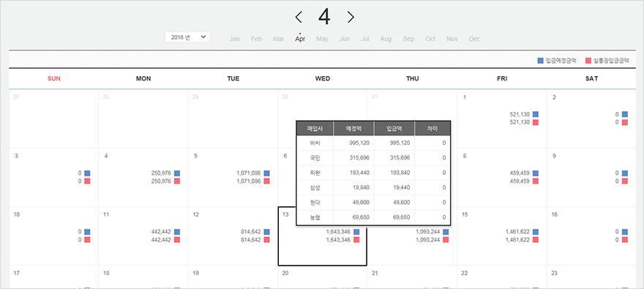This screenshot has height=289, width=644.
Task: Advance to next month with right arrow
Action: click(351, 17)
